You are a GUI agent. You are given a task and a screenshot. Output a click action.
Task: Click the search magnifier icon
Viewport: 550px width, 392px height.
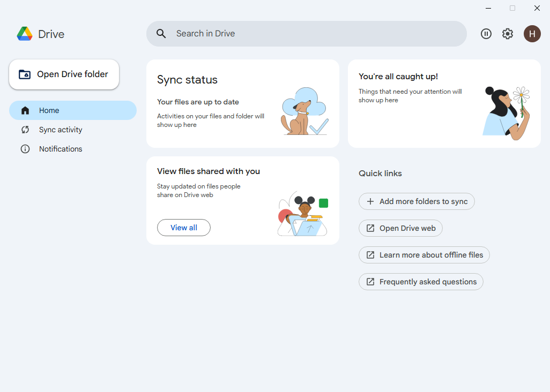pos(161,33)
